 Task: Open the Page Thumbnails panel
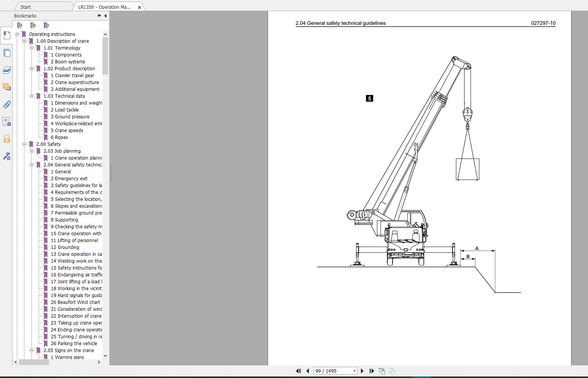tap(6, 53)
